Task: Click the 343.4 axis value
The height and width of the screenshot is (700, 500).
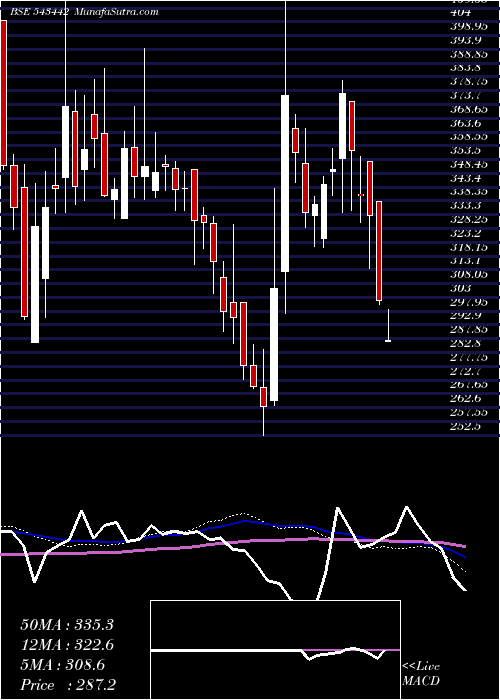Action: pyautogui.click(x=466, y=178)
